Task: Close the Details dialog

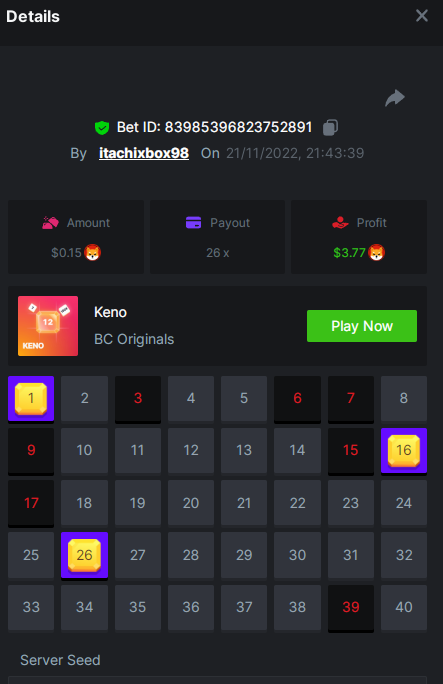Action: click(422, 16)
